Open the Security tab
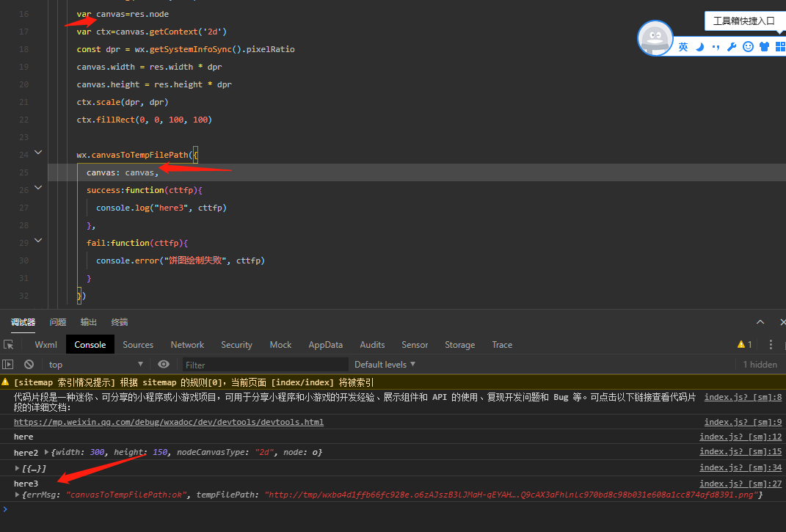The height and width of the screenshot is (532, 786). click(x=236, y=344)
